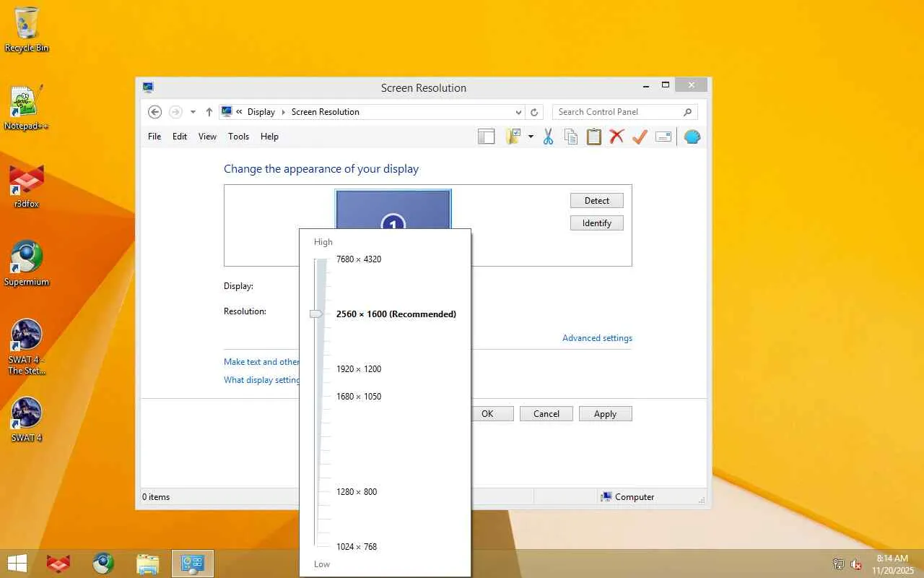Go back with the Back arrow button

(x=154, y=112)
